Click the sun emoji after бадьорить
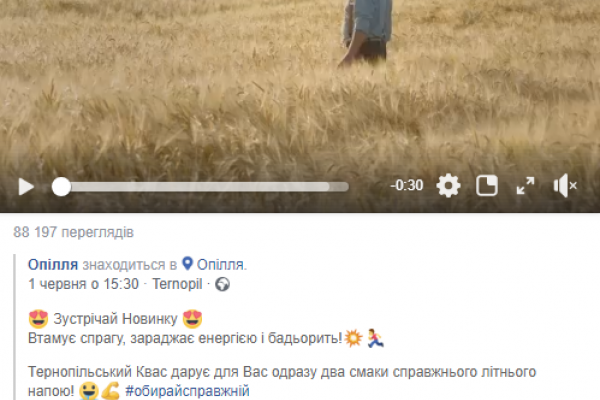Screen dimensions: 600x400 pyautogui.click(x=353, y=338)
